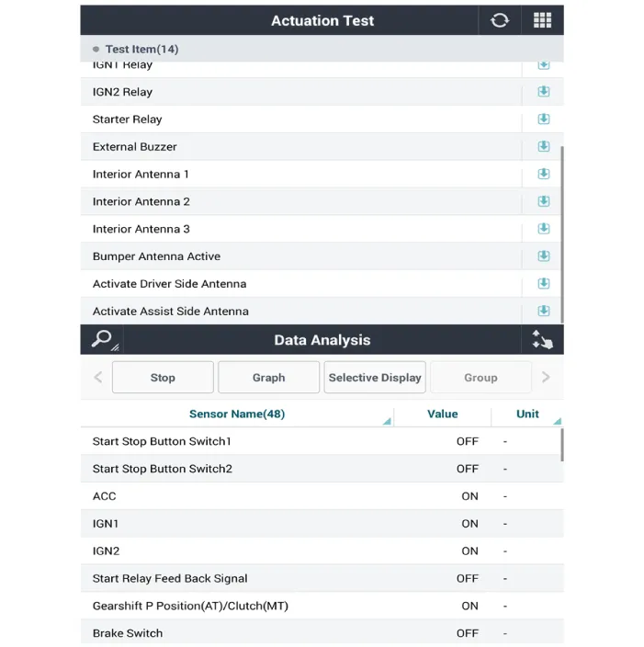Sort by the Sensor Name(48) column header
The height and width of the screenshot is (647, 644).
(x=237, y=414)
